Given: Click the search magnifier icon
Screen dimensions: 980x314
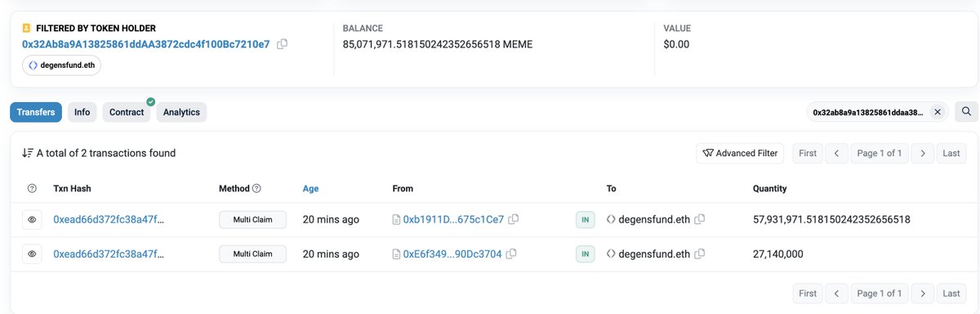Looking at the screenshot, I should point(965,112).
